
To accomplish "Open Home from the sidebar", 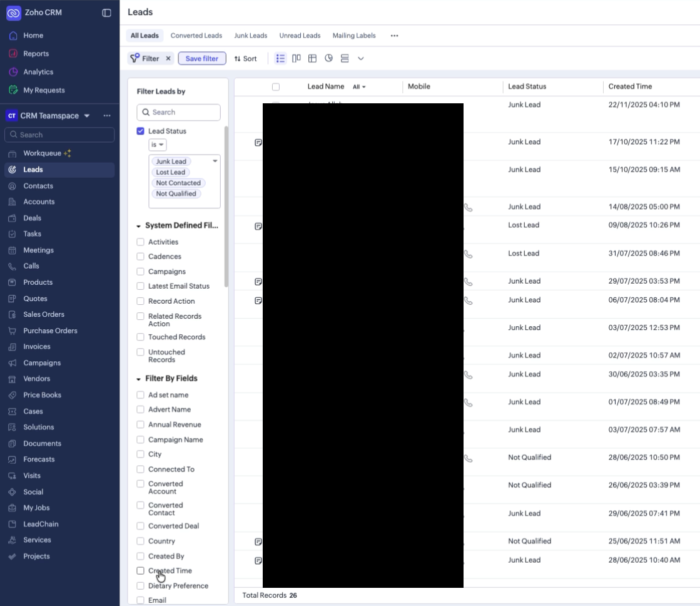I will tap(33, 35).
